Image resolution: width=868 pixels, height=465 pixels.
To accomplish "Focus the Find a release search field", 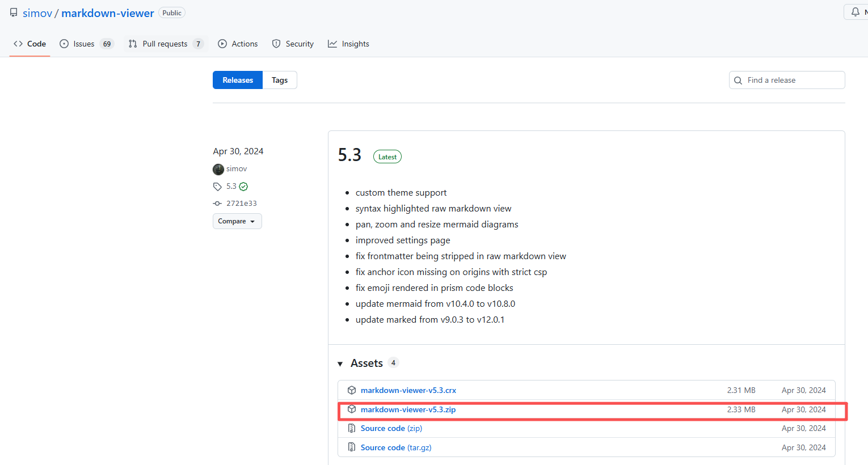I will click(x=787, y=80).
